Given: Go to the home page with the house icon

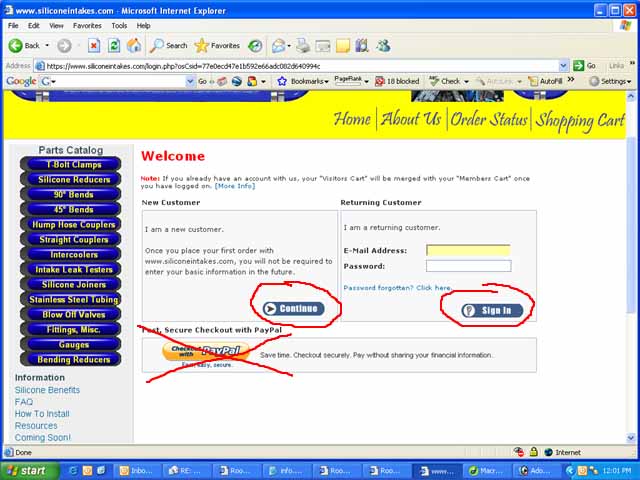Looking at the screenshot, I should click(x=134, y=45).
